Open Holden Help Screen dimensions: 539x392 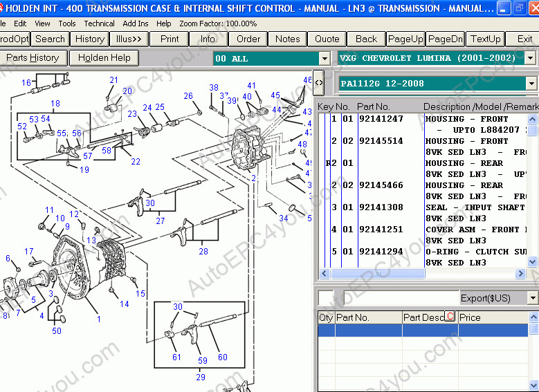click(x=104, y=57)
